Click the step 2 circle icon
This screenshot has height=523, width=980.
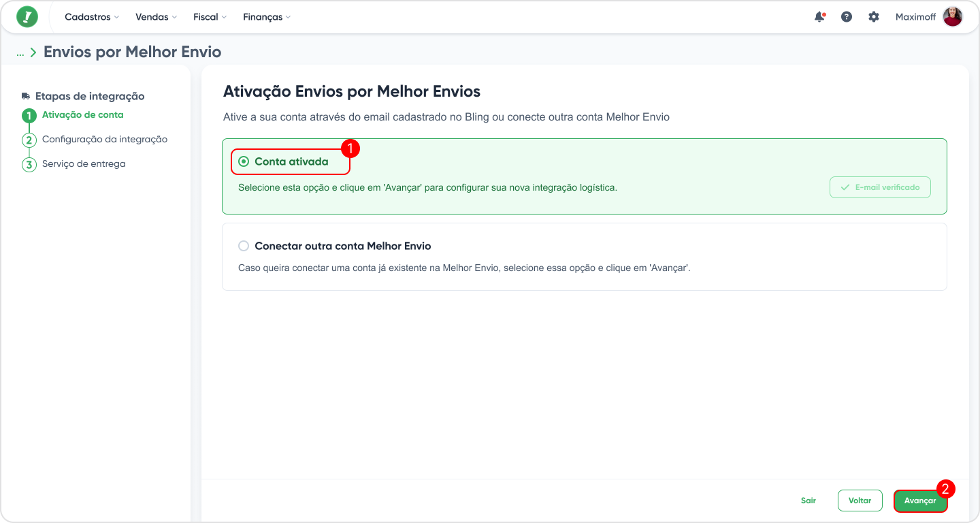[x=29, y=140]
